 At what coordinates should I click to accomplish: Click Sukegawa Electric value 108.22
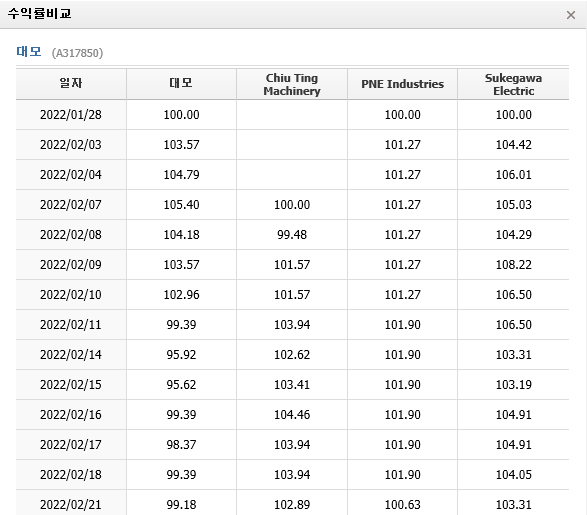pos(514,265)
